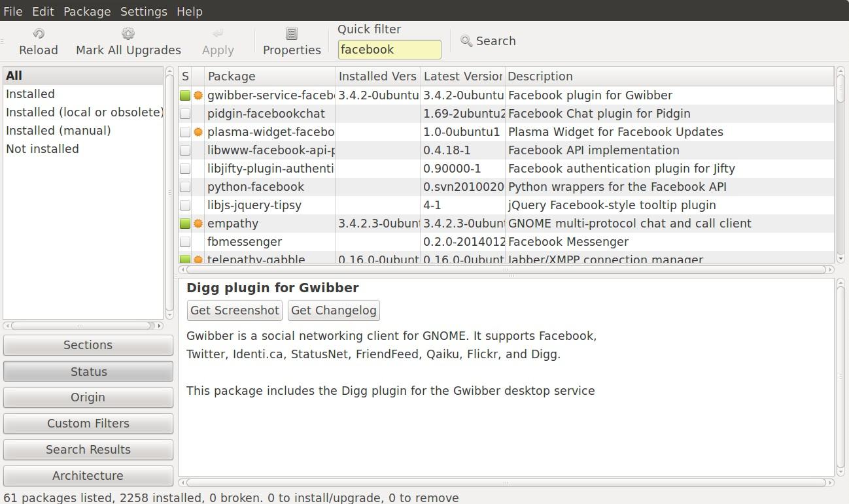Mark the fbmessenger status checkbox
849x504 pixels.
pyautogui.click(x=186, y=242)
